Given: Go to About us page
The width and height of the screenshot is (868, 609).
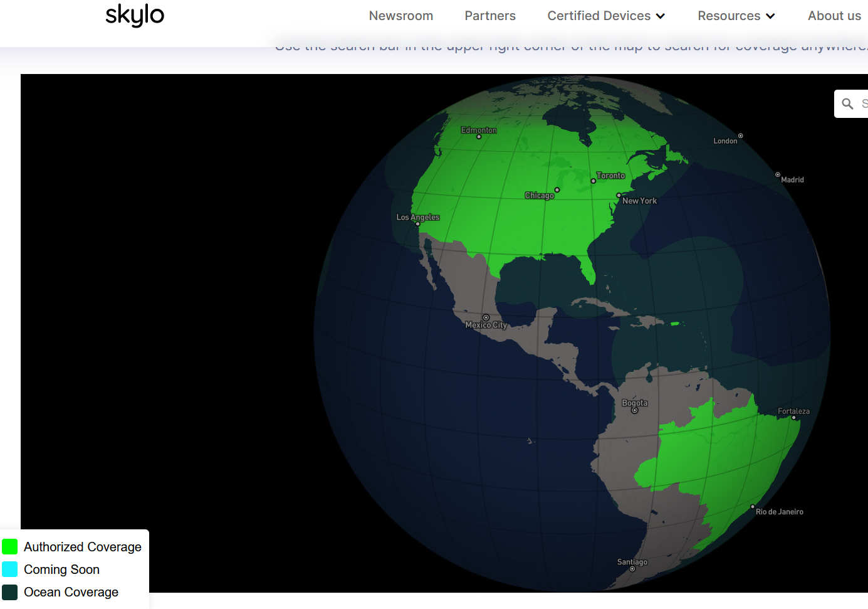Looking at the screenshot, I should (834, 16).
